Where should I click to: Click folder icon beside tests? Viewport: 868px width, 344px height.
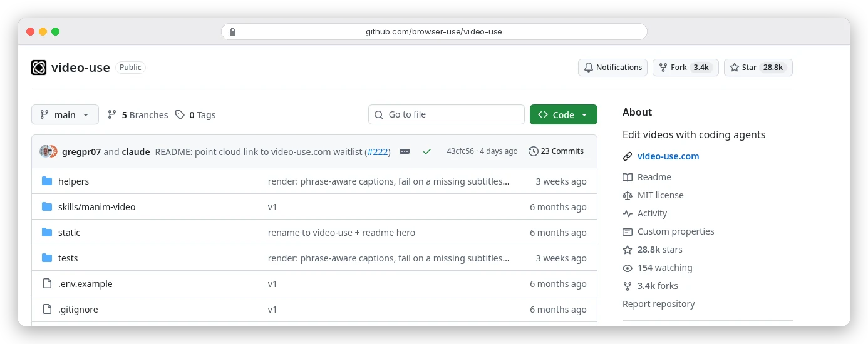[x=47, y=258]
